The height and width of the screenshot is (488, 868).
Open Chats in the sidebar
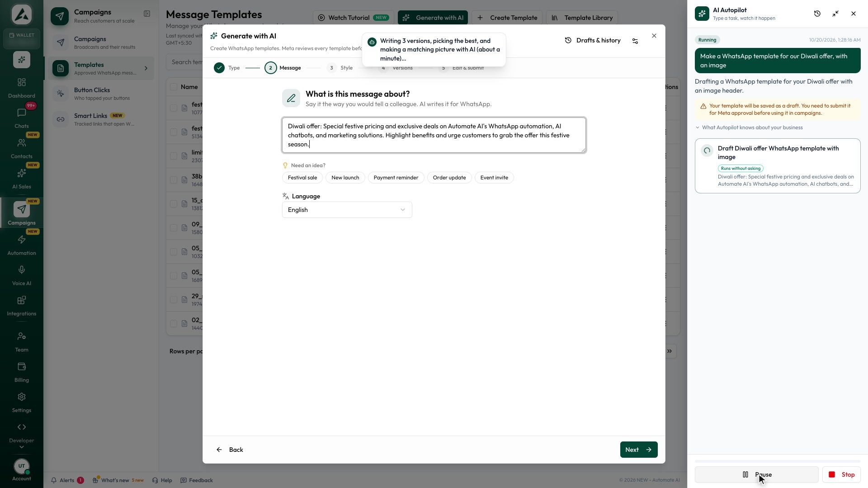(x=21, y=118)
